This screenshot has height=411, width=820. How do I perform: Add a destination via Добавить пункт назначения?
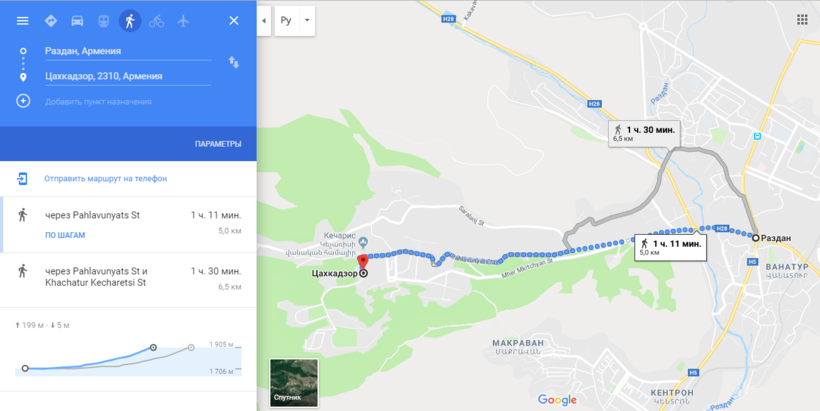click(98, 101)
